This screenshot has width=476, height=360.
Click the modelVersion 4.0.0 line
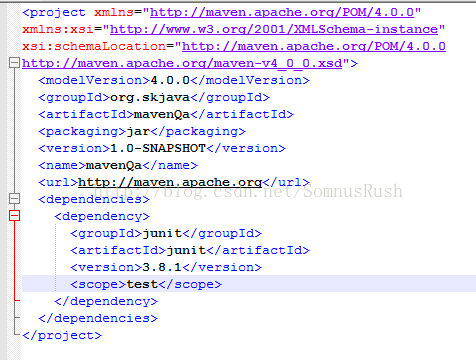point(174,80)
